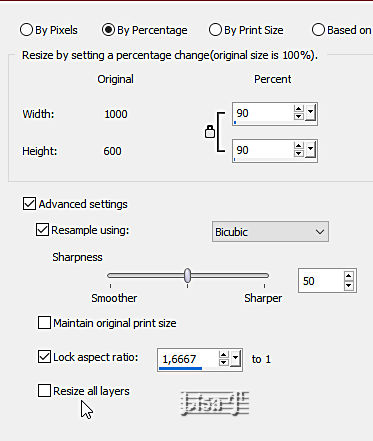Click the Width percent up arrow
The width and height of the screenshot is (373, 441).
(x=298, y=109)
